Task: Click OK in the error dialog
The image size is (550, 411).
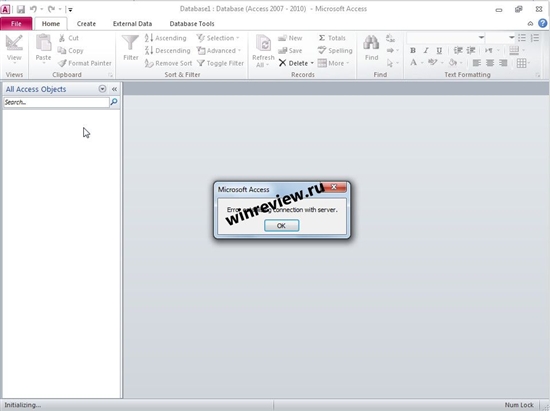Action: click(x=281, y=225)
